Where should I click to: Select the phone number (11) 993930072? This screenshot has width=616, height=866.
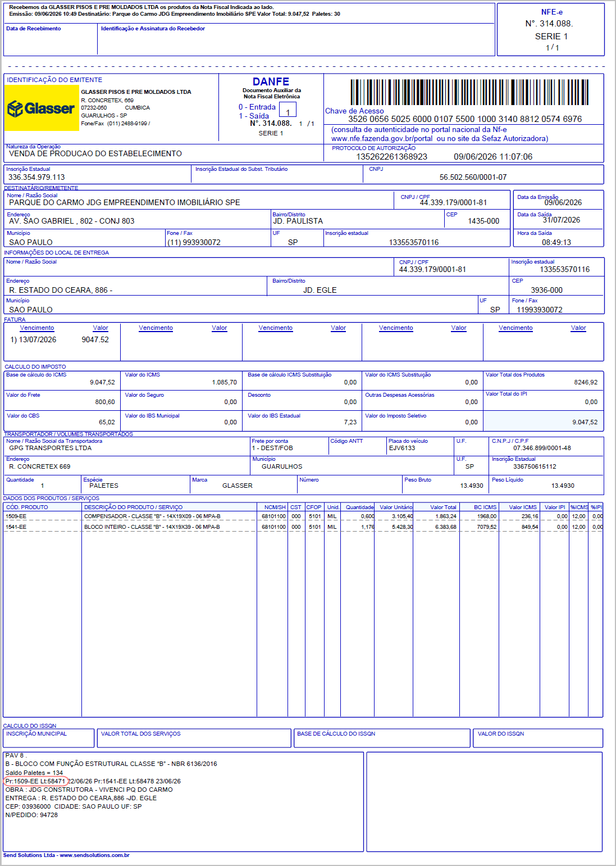click(194, 242)
